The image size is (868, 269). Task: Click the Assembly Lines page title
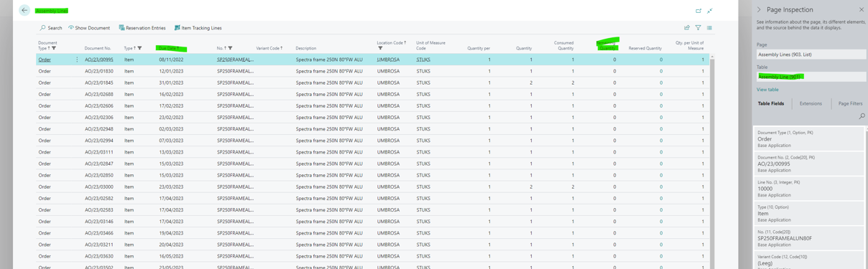(52, 11)
